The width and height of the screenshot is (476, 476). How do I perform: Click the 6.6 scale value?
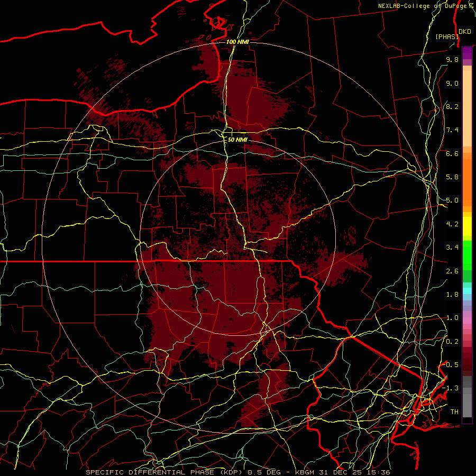pyautogui.click(x=452, y=153)
